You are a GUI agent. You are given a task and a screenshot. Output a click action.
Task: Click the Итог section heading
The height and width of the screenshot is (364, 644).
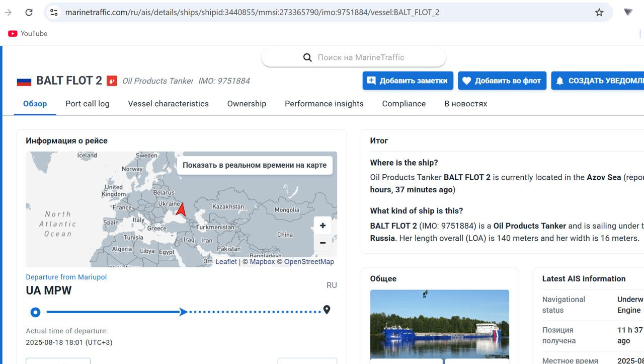click(379, 140)
